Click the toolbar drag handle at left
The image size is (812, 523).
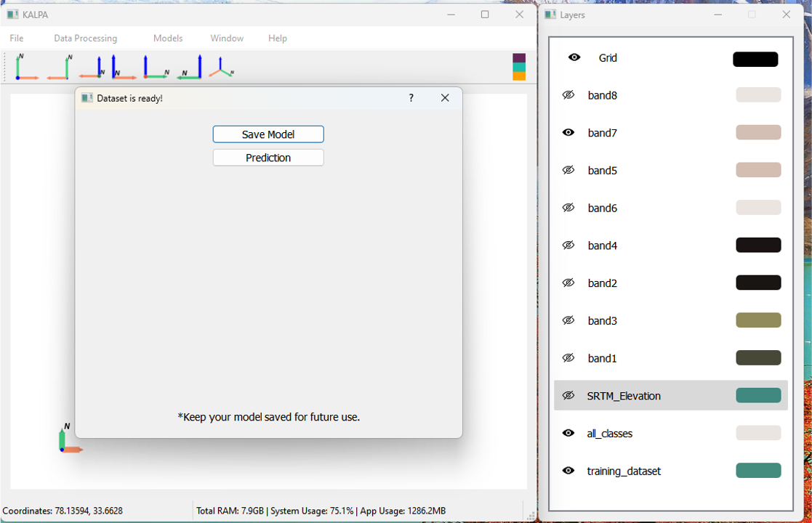tap(4, 67)
